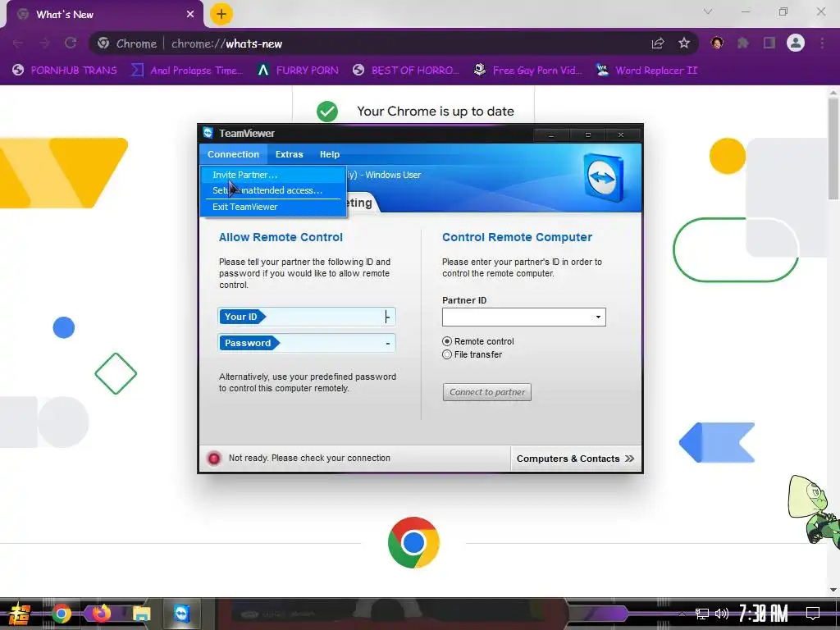Click the Chrome site info icon
The width and height of the screenshot is (840, 630).
(x=103, y=43)
